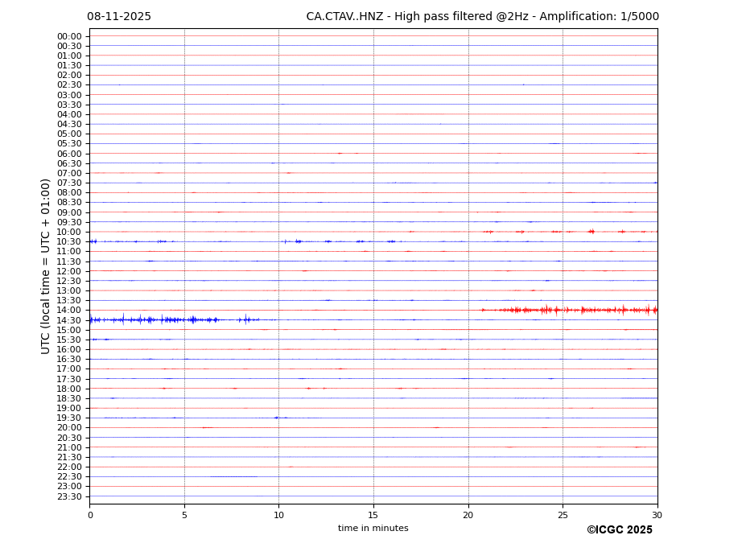Image resolution: width=746 pixels, height=560 pixels.
Task: Click the ©ICGC 2025 copyright text
Action: click(x=619, y=530)
